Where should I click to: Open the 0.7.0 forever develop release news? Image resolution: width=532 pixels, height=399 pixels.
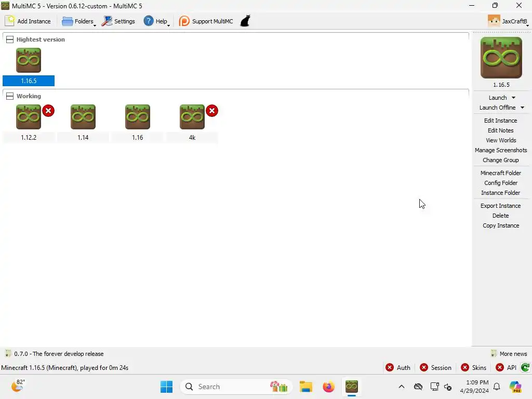tap(54, 353)
